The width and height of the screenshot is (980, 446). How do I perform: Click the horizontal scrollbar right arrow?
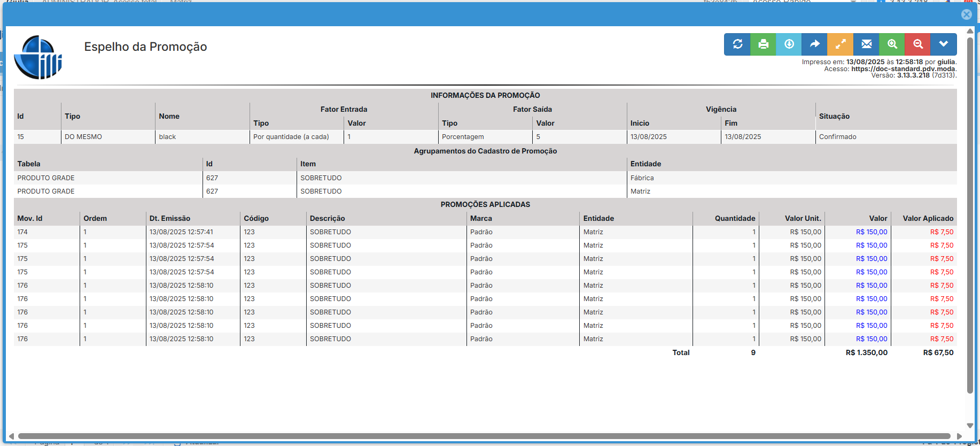coord(959,436)
